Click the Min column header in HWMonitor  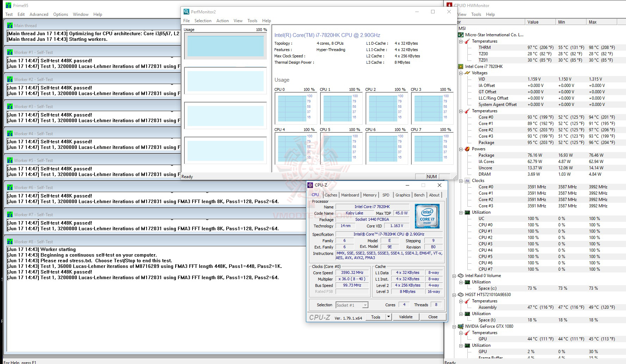[571, 22]
